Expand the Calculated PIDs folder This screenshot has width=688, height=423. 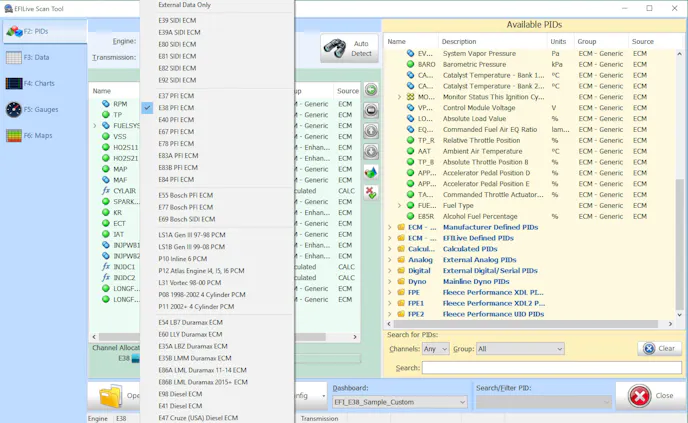point(390,249)
